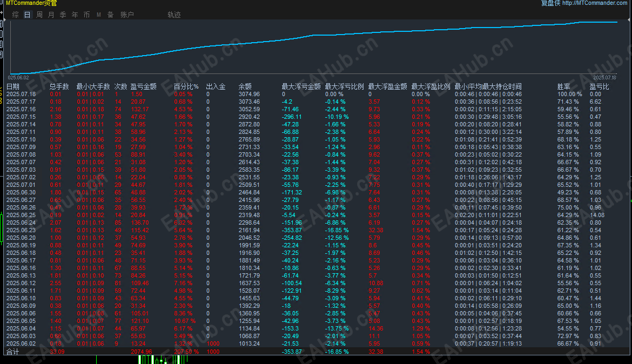The image size is (632, 364).
Task: Click floating loss value -254.82
Action: click(x=292, y=238)
